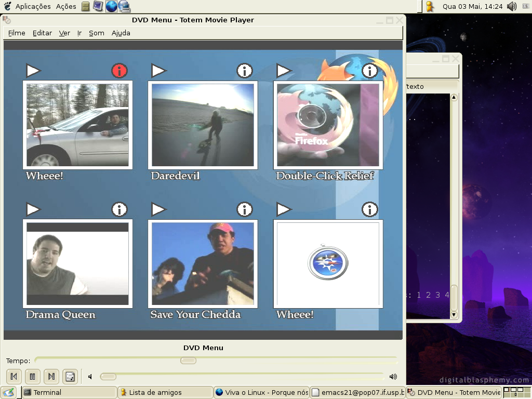Click the scroll-down arrow in the background window
This screenshot has height=399, width=532.
454,314
